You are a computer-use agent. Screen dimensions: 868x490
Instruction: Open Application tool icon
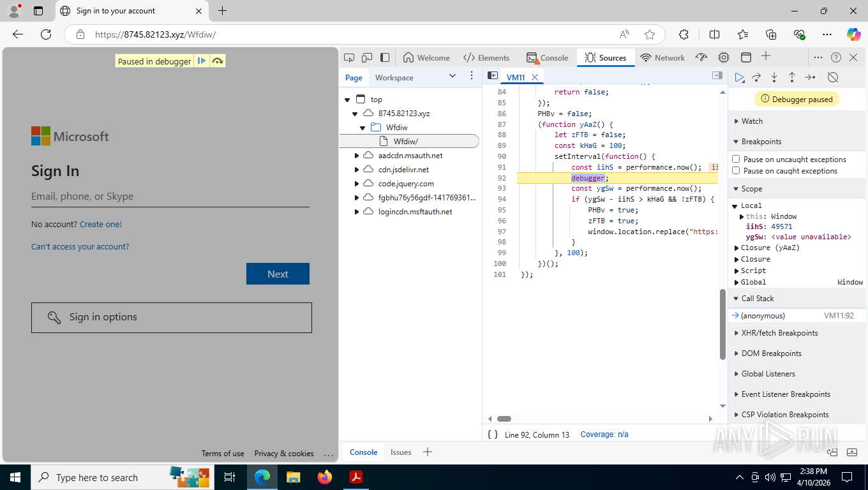pos(746,57)
